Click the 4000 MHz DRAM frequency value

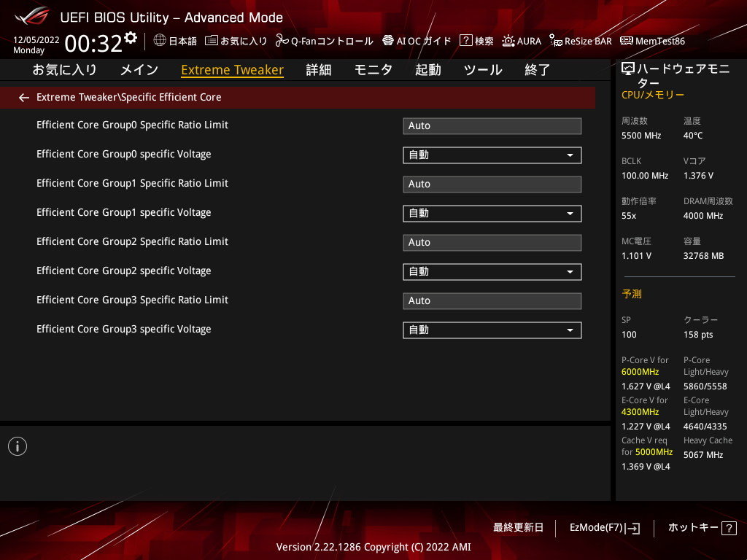pos(703,216)
